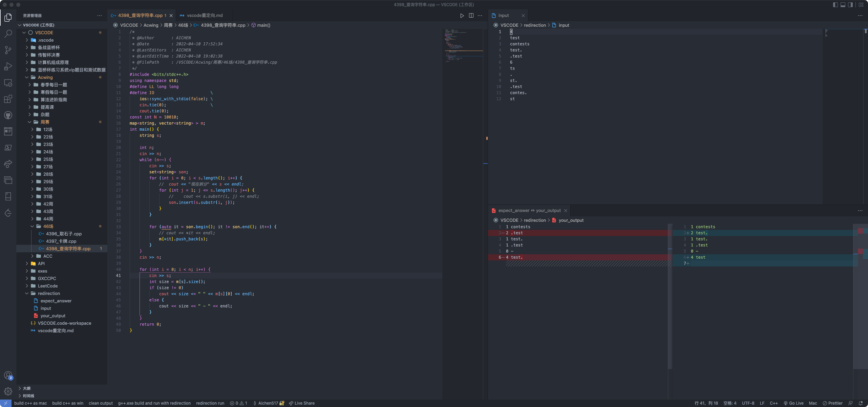Open errors and warnings count in status bar

coord(238,403)
